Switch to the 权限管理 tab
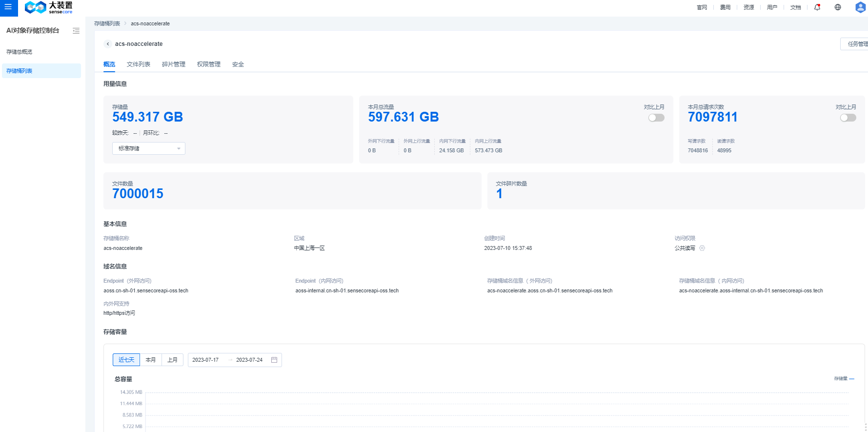 [209, 64]
